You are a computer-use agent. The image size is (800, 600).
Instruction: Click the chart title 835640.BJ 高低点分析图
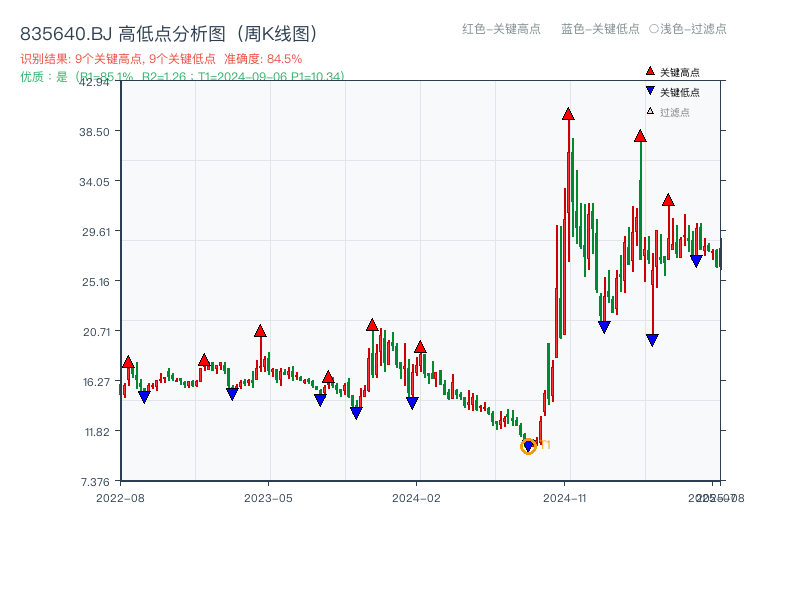click(x=169, y=34)
